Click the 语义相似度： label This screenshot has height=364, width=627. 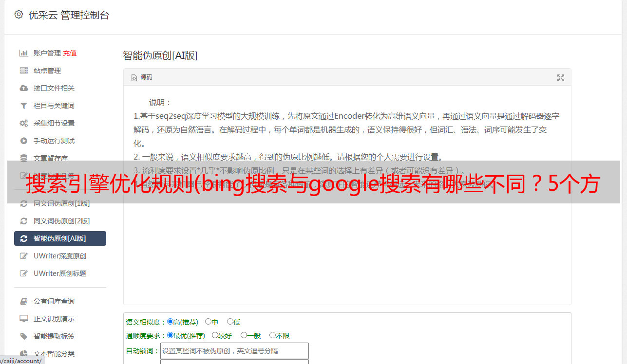[x=146, y=322]
